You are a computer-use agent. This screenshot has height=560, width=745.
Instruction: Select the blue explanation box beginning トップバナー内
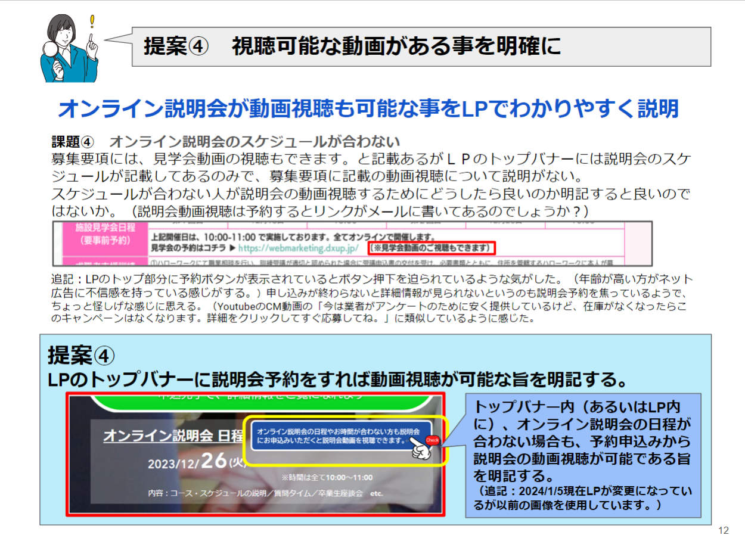[x=583, y=455]
